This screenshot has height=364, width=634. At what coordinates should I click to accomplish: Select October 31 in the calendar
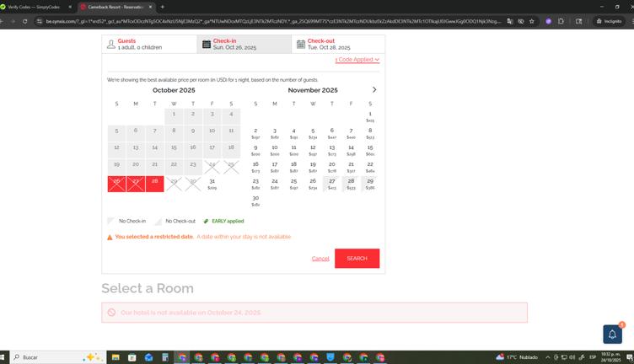tap(212, 184)
